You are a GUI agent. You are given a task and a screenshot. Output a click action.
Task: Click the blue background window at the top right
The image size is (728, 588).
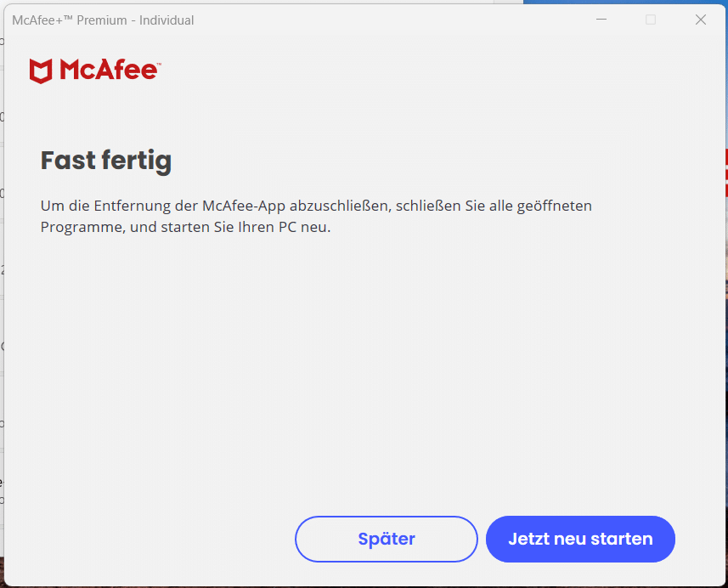tap(625, 2)
